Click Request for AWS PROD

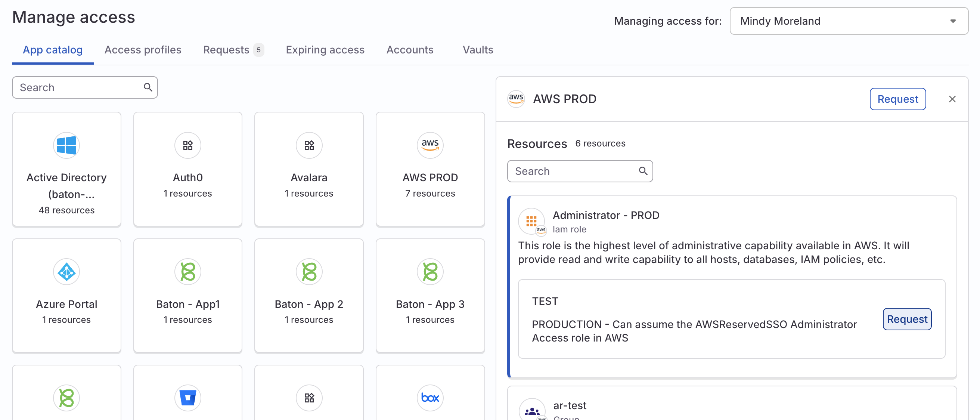[x=897, y=99]
